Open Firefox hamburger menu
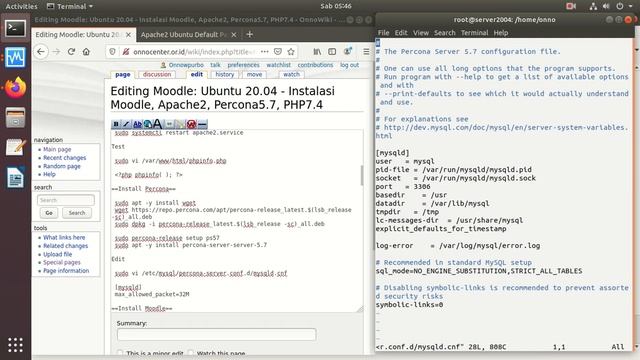This screenshot has height=360, width=640. coord(366,52)
